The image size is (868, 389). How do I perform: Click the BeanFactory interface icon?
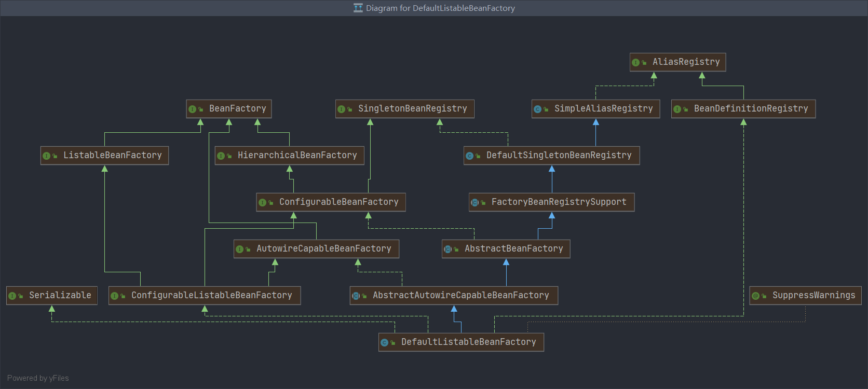tap(192, 109)
